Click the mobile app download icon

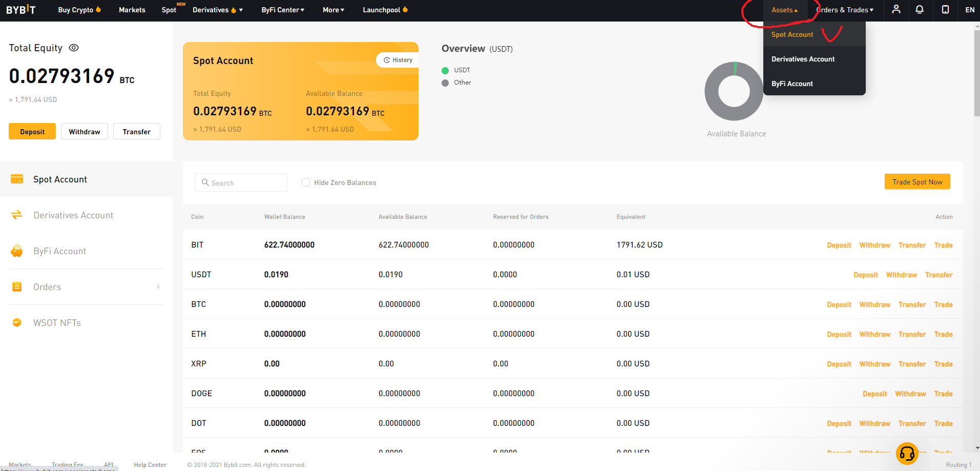[945, 9]
